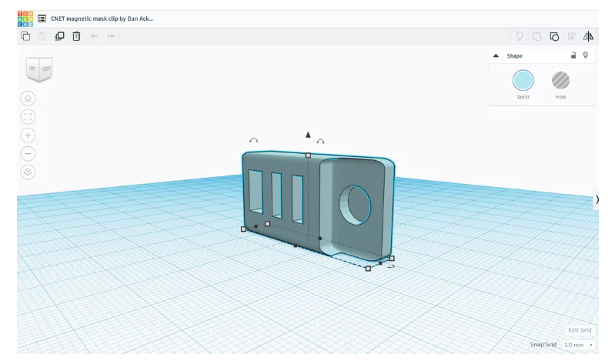
Task: Open the designs list icon beside title
Action: [x=40, y=18]
